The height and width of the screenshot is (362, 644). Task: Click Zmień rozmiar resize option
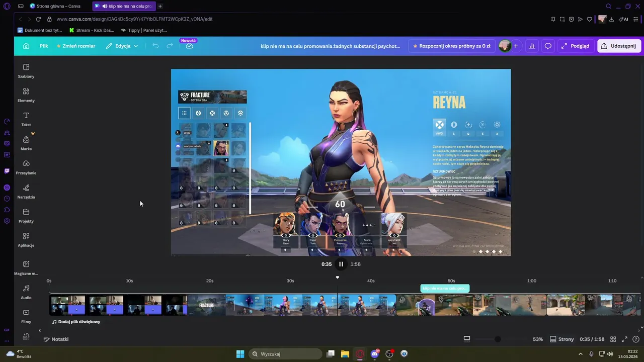(76, 46)
